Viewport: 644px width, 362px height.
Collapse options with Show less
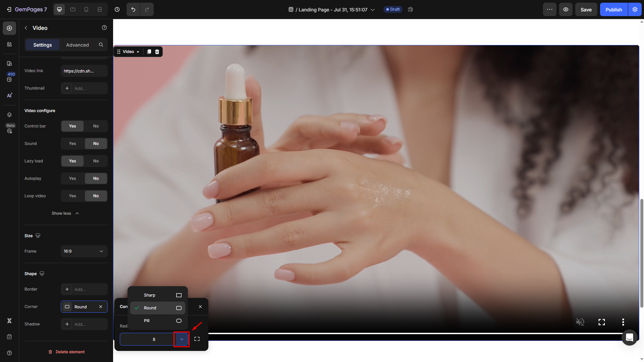[65, 213]
